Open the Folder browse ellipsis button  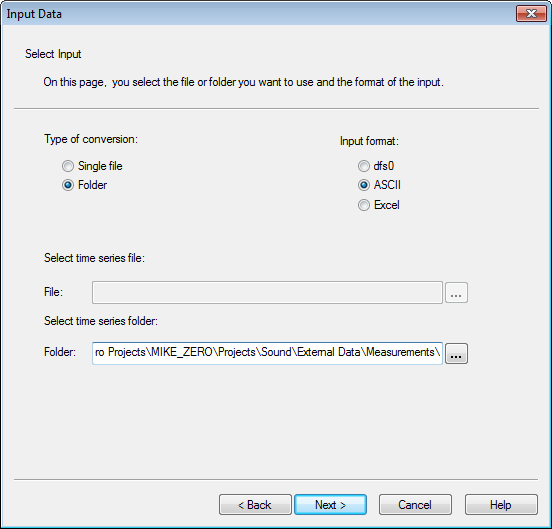point(456,353)
